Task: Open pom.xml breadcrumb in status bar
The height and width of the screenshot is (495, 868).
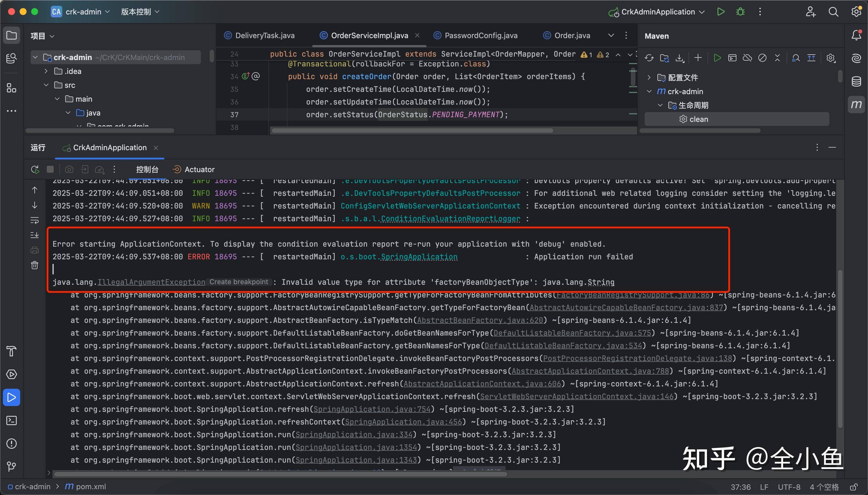Action: (x=86, y=487)
